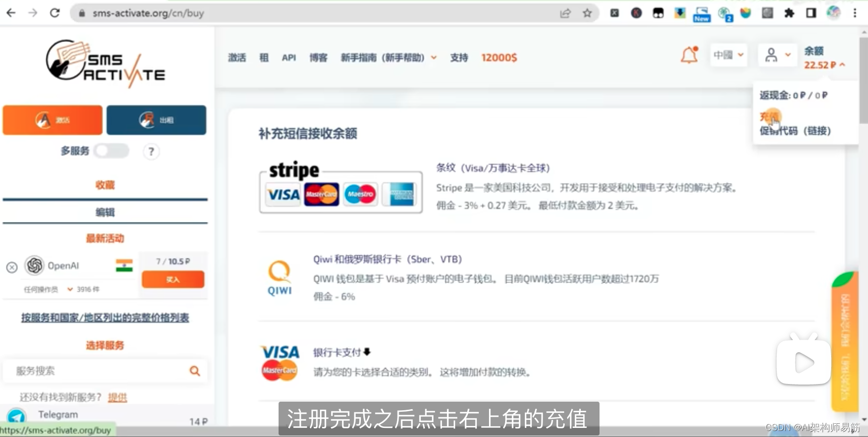
Task: Click the browser profile avatar
Action: pos(833,13)
